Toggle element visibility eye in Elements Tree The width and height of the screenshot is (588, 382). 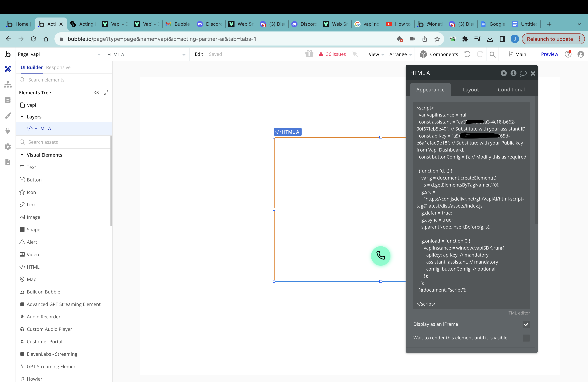[x=97, y=92]
